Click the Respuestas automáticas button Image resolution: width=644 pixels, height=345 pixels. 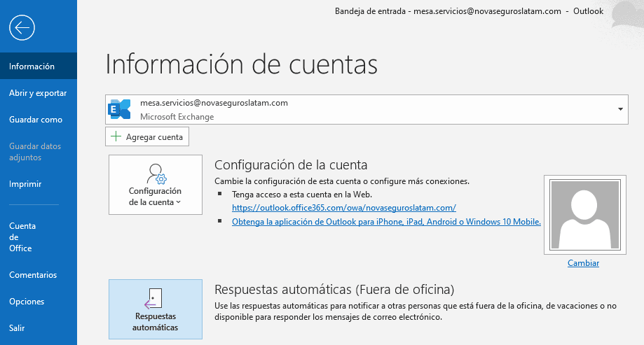[155, 309]
